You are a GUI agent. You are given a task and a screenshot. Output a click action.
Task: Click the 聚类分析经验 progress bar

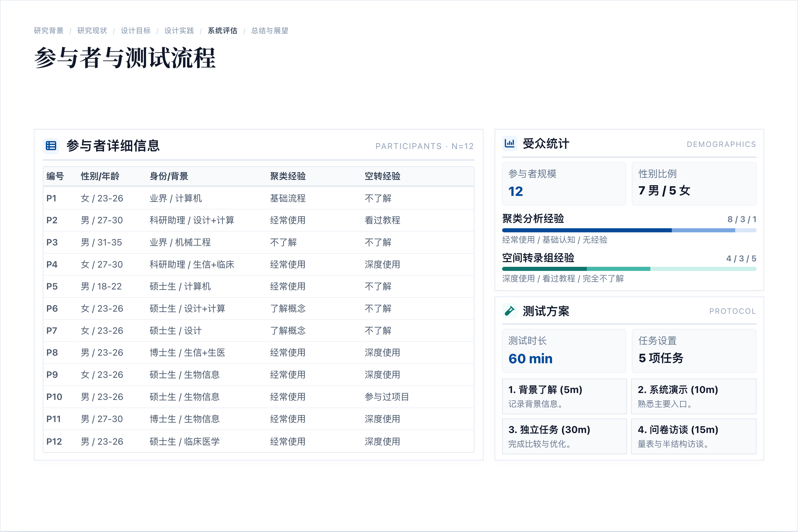pyautogui.click(x=629, y=230)
